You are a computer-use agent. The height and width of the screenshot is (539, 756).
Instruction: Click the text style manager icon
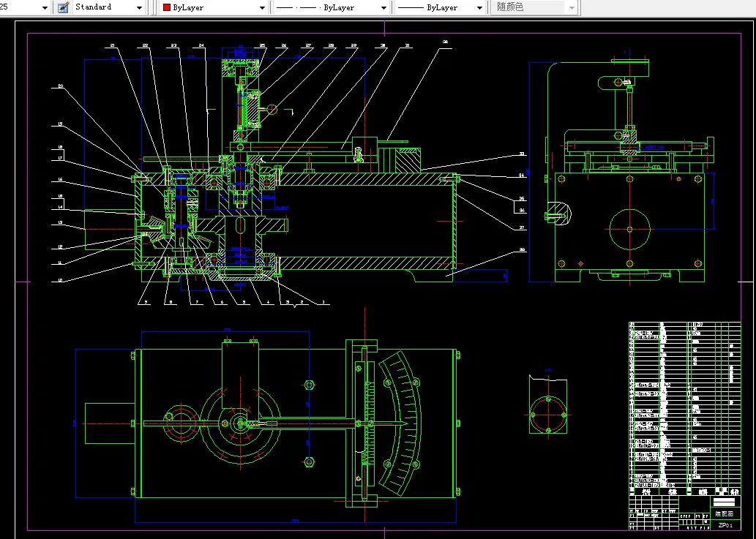pyautogui.click(x=63, y=8)
